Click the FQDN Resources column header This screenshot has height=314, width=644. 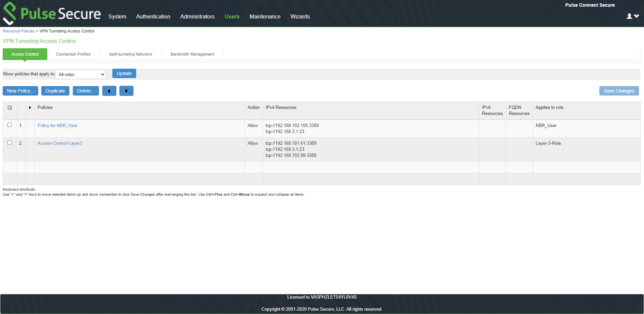[519, 111]
